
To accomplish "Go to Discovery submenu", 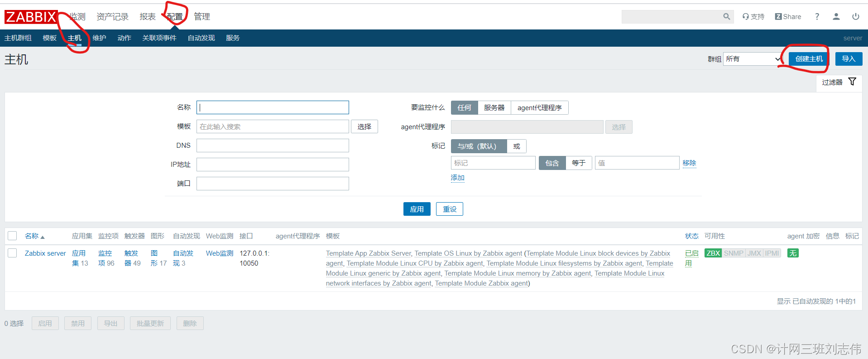I will click(x=201, y=38).
